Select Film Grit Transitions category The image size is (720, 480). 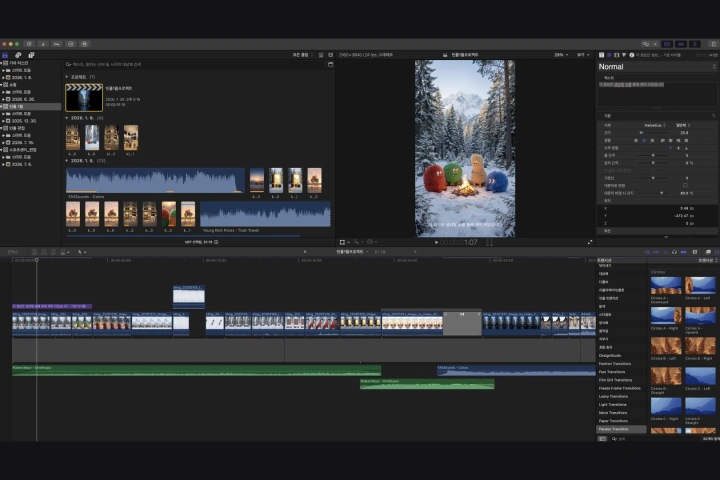(x=615, y=380)
